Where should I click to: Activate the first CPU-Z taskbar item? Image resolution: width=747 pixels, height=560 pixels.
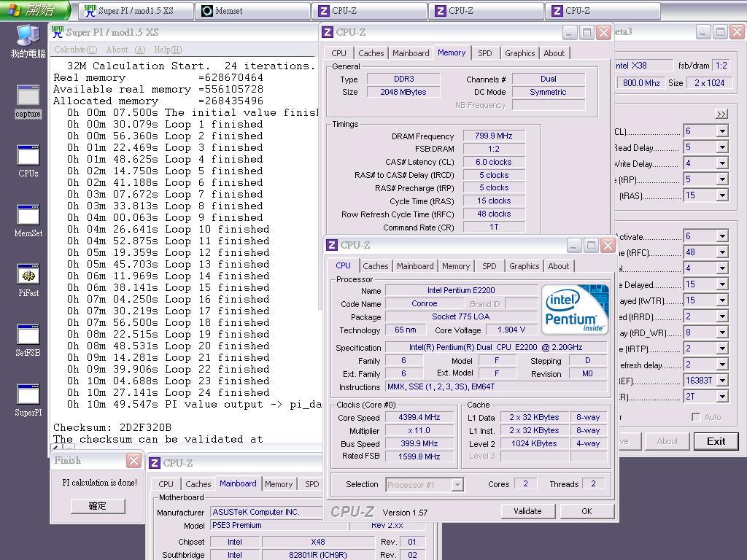pos(369,10)
